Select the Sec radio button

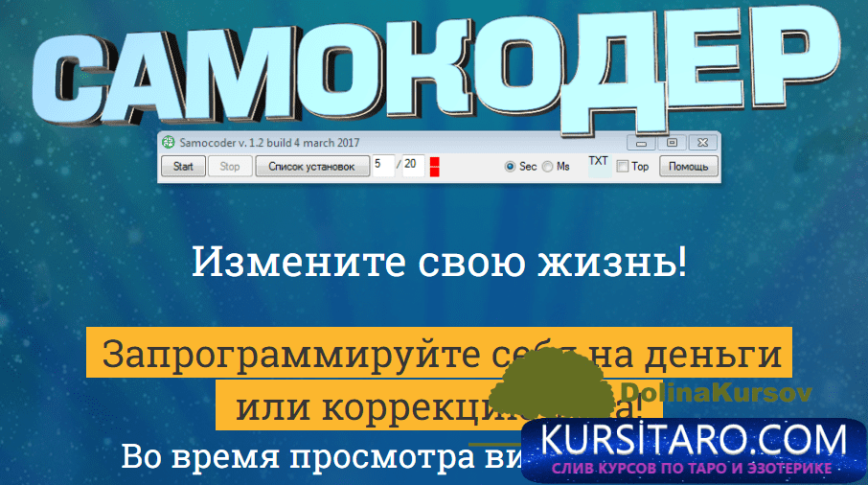pyautogui.click(x=510, y=166)
